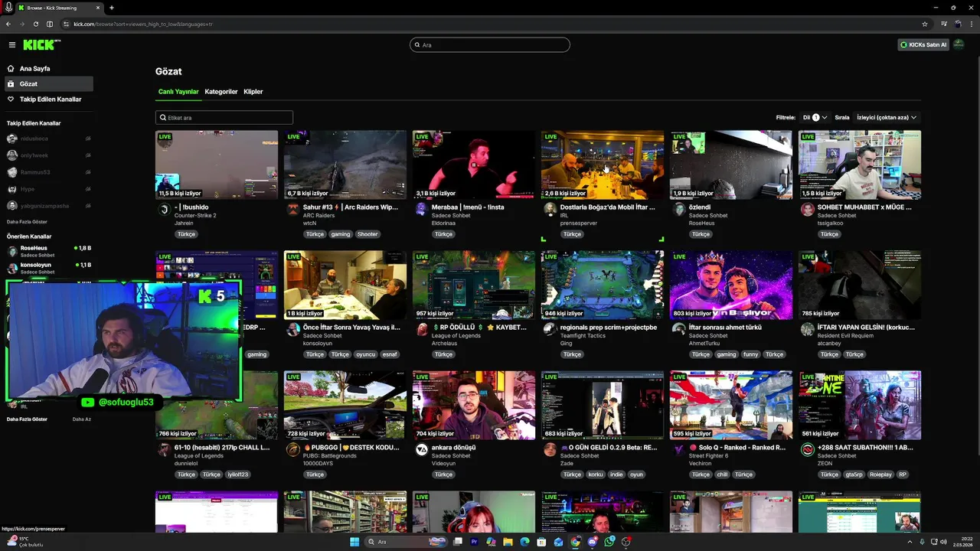The width and height of the screenshot is (980, 551).
Task: Open Microsoft Edge from the taskbar
Action: pos(524,542)
